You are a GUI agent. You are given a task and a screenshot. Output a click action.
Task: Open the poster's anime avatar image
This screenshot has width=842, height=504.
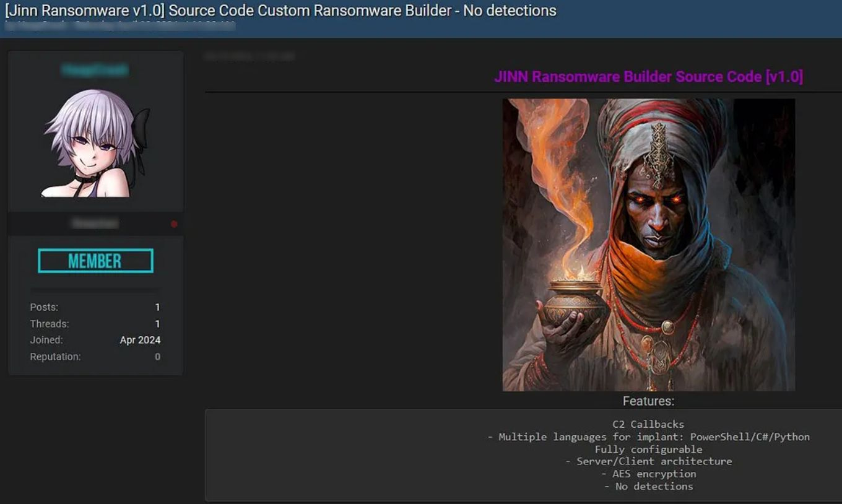click(96, 143)
